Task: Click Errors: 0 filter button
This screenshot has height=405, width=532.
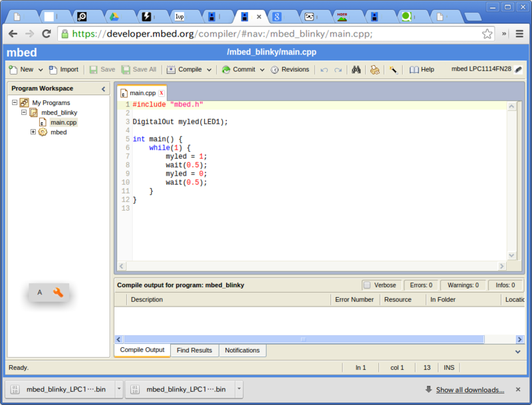Action: coord(421,285)
